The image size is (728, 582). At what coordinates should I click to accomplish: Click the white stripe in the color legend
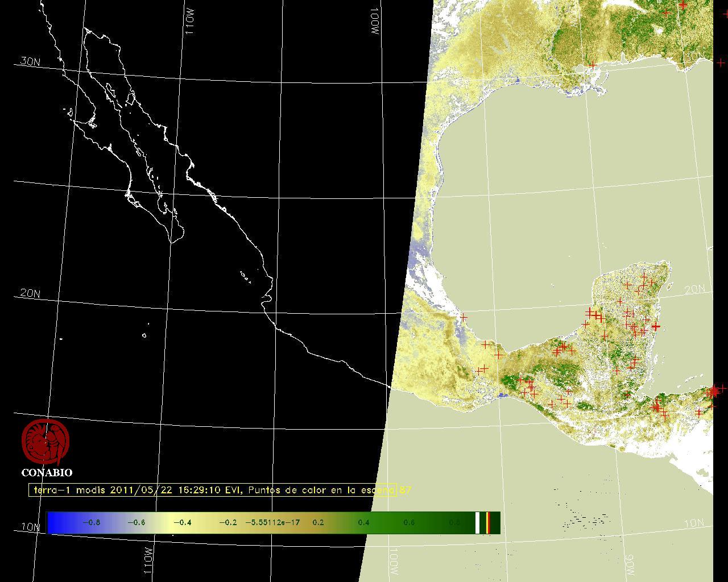click(x=478, y=522)
